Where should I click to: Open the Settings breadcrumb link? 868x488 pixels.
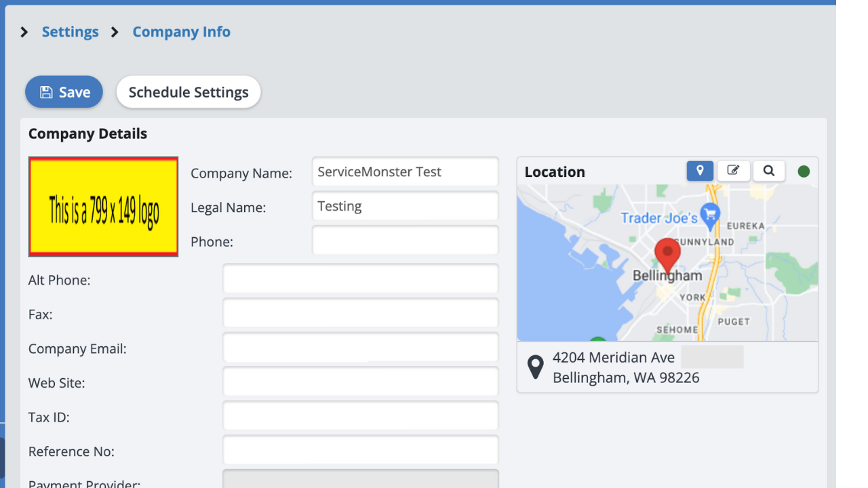click(x=70, y=32)
